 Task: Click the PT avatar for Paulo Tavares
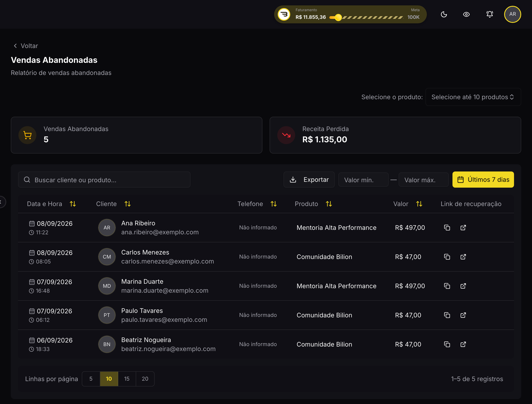point(107,315)
